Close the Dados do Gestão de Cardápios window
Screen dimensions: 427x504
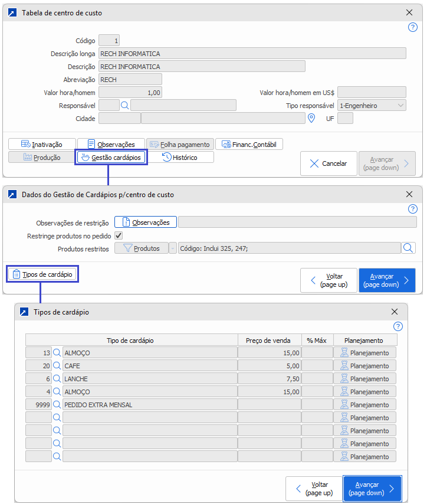tap(410, 194)
